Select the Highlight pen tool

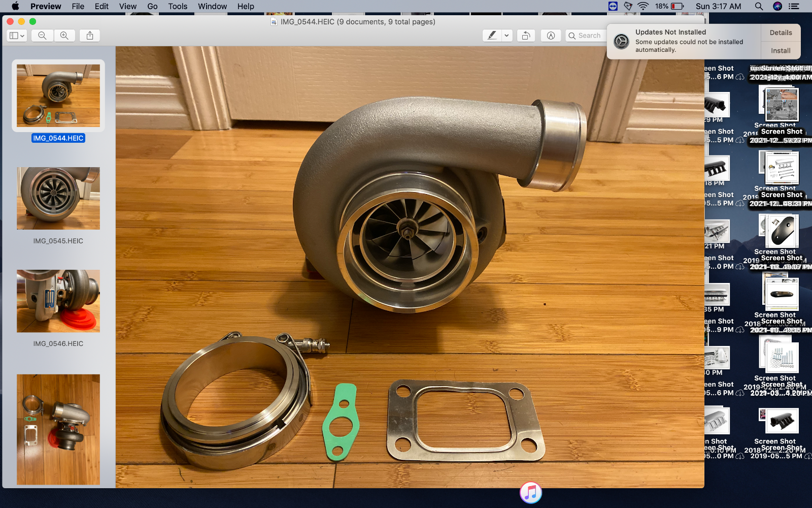(492, 36)
